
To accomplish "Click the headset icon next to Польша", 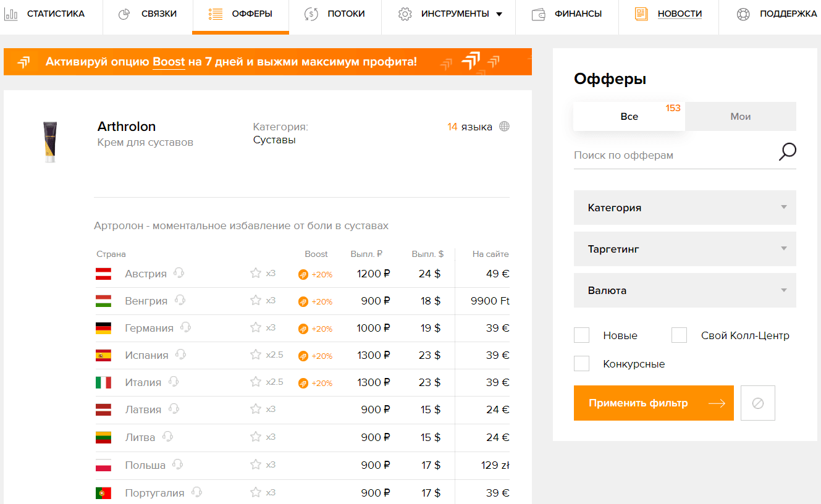I will tap(178, 464).
